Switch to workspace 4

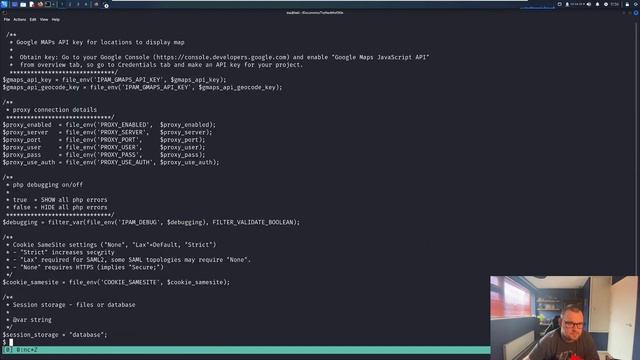86,4
